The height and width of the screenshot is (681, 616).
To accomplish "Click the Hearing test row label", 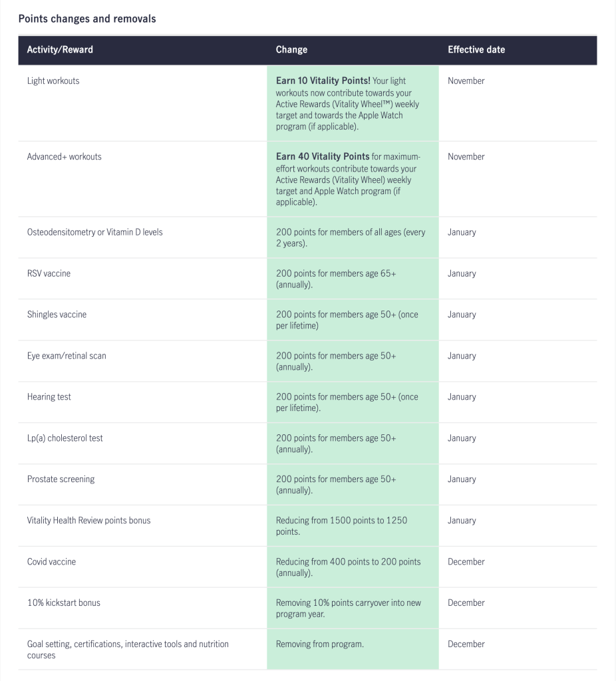I will pyautogui.click(x=49, y=398).
